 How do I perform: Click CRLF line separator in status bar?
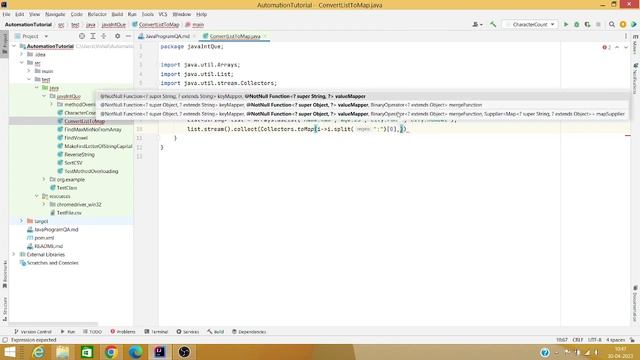pos(578,340)
